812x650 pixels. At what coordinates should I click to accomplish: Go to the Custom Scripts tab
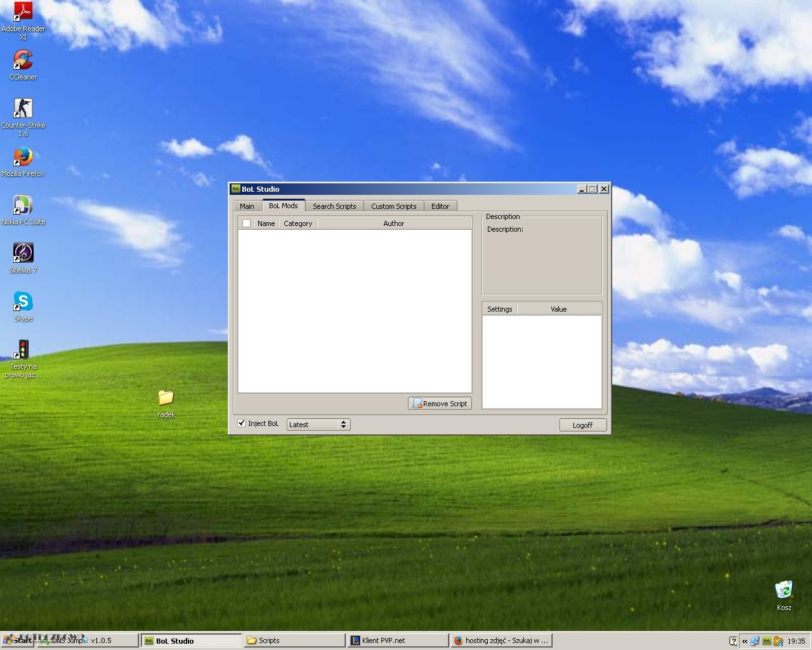[394, 206]
